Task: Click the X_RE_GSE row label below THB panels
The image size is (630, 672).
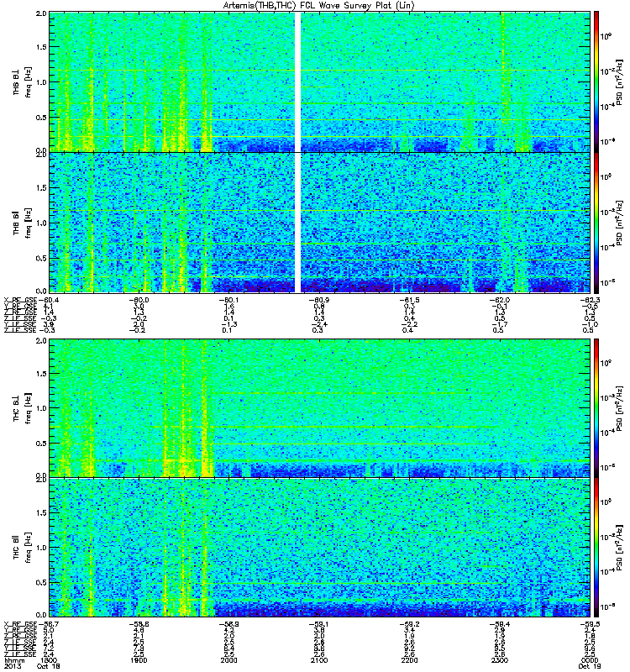Action: coord(20,300)
